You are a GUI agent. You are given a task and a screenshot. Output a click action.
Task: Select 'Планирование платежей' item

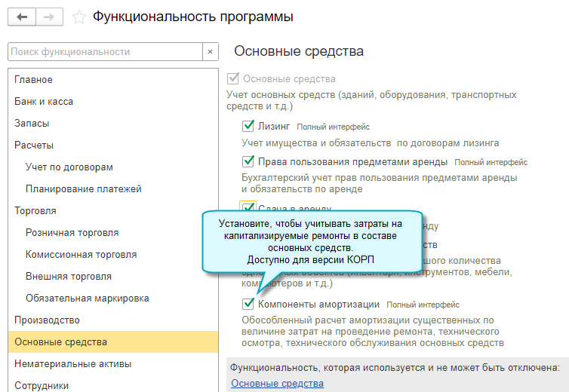coord(113,189)
